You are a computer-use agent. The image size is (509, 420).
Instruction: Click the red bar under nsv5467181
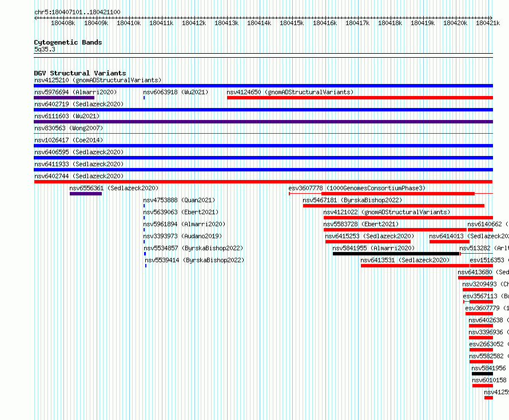(x=394, y=206)
